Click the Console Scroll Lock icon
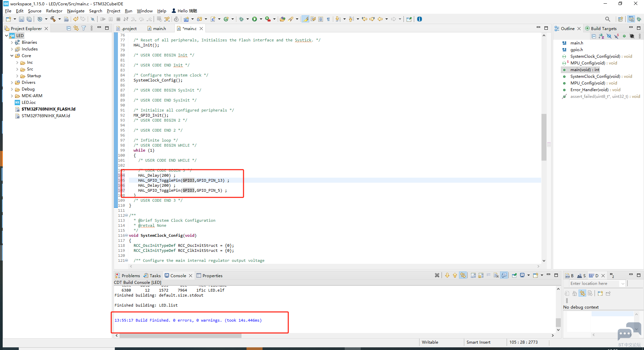 coord(481,275)
